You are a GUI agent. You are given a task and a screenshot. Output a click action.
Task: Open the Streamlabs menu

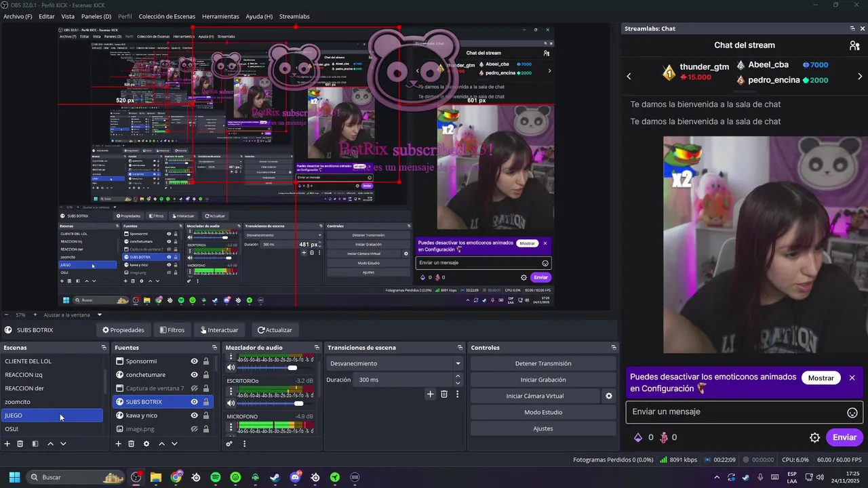[x=294, y=16]
